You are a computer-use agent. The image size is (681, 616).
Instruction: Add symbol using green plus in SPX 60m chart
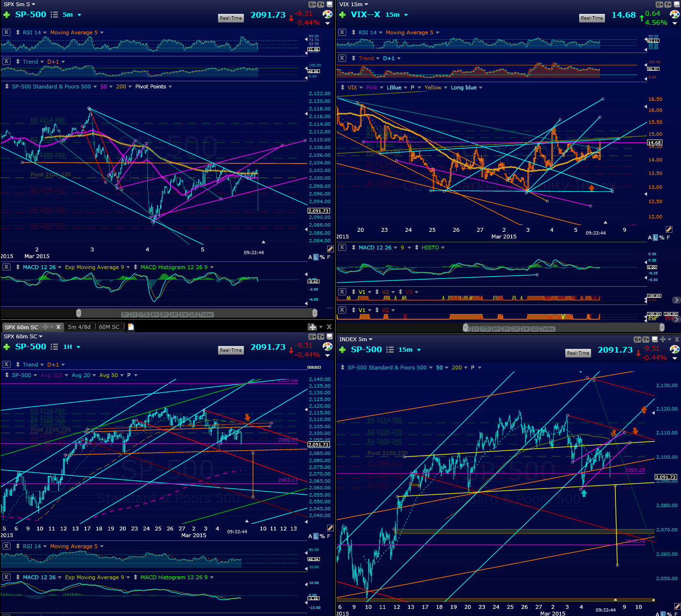coord(7,347)
